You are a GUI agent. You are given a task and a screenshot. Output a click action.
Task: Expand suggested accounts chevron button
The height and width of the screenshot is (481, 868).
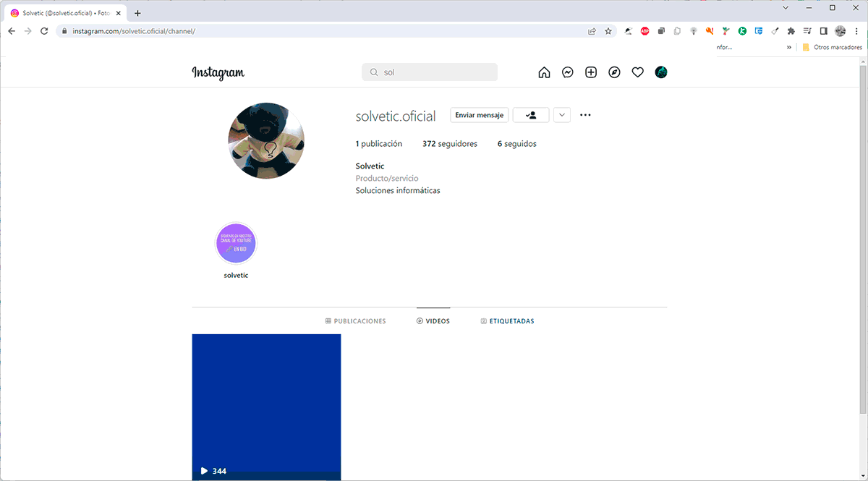(562, 115)
